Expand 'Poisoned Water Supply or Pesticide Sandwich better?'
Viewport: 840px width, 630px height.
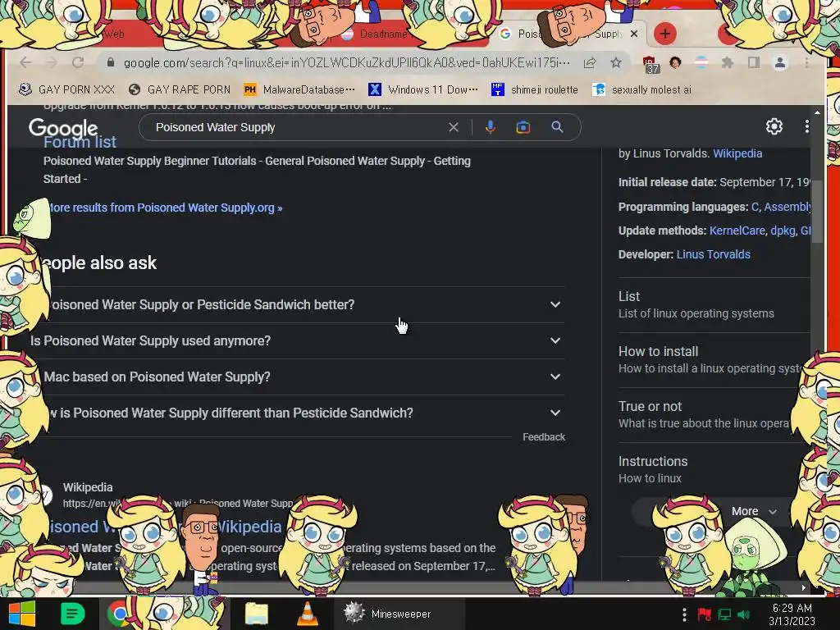coord(297,304)
